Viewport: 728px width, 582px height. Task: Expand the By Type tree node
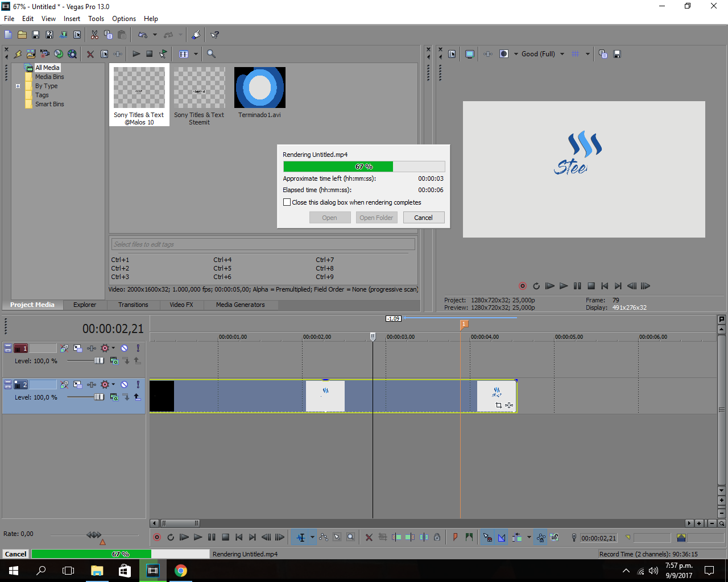pyautogui.click(x=18, y=86)
